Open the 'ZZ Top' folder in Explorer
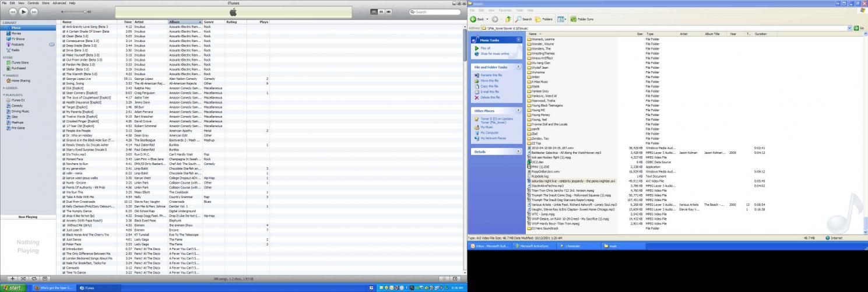Image resolution: width=868 pixels, height=292 pixels. (x=535, y=143)
